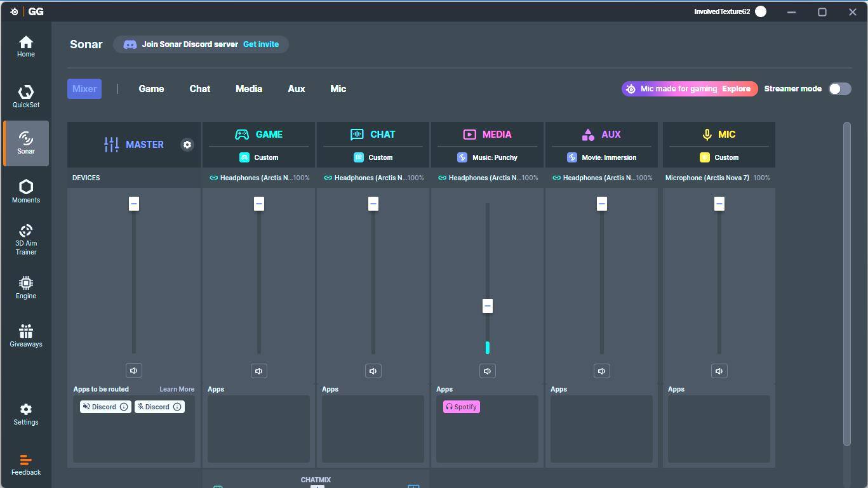Click info icon on first Discord app
868x488 pixels.
click(x=124, y=407)
